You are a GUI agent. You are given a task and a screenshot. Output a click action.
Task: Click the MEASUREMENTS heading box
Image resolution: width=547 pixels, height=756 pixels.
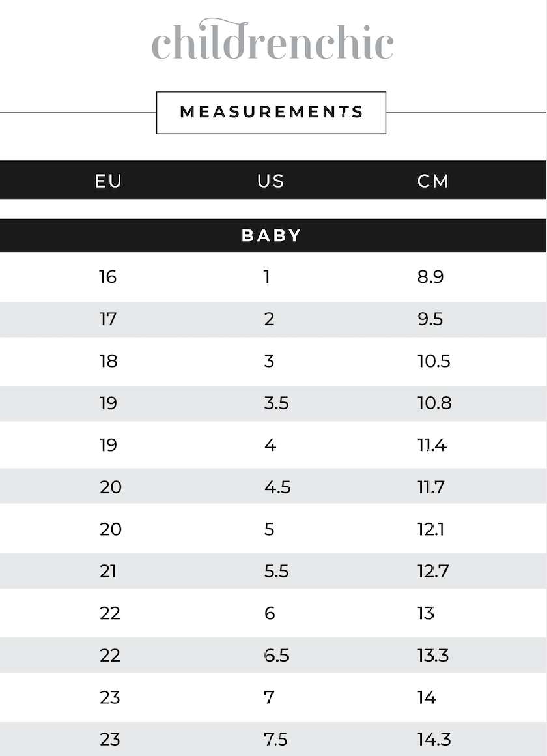(x=271, y=112)
